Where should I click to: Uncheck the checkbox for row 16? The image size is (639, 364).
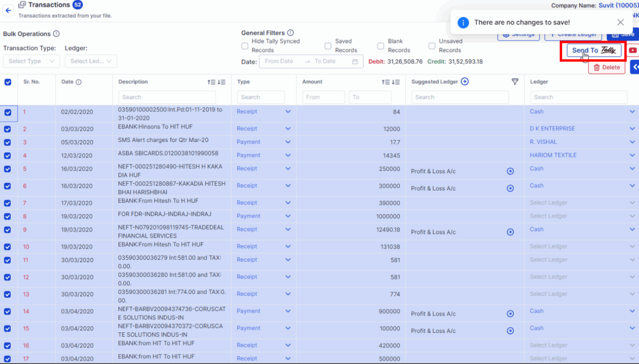pos(8,345)
